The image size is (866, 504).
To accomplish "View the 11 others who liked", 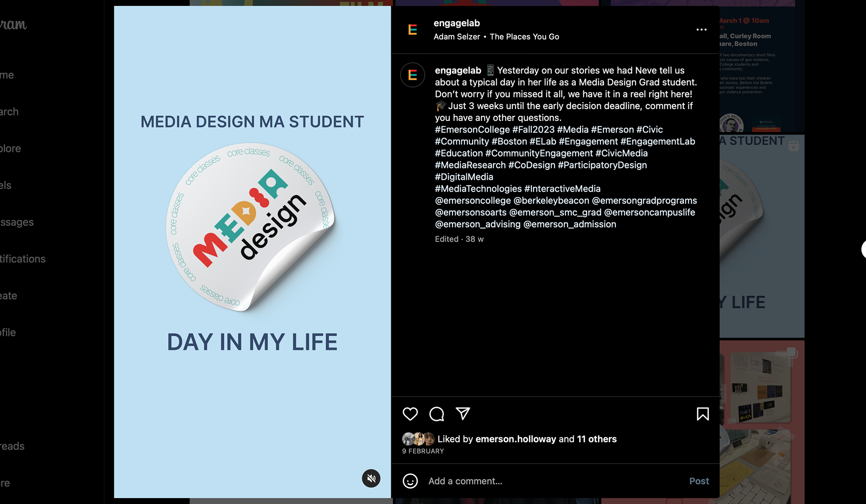I will click(597, 439).
